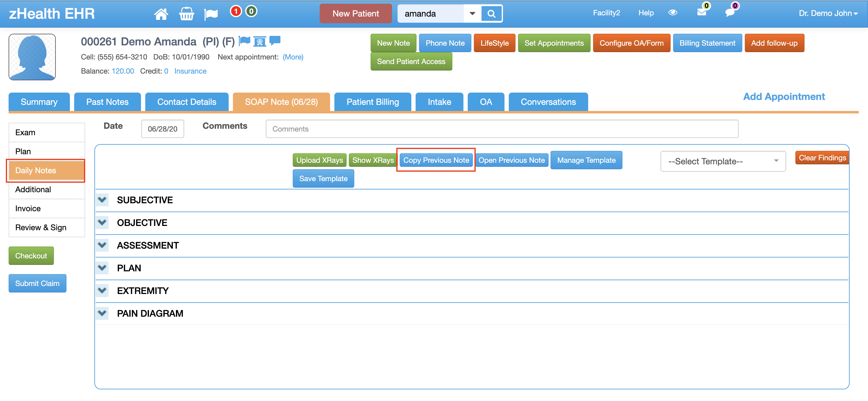Viewport: 868px width, 401px height.
Task: Expand the SUBJECTIVE section
Action: (x=102, y=200)
